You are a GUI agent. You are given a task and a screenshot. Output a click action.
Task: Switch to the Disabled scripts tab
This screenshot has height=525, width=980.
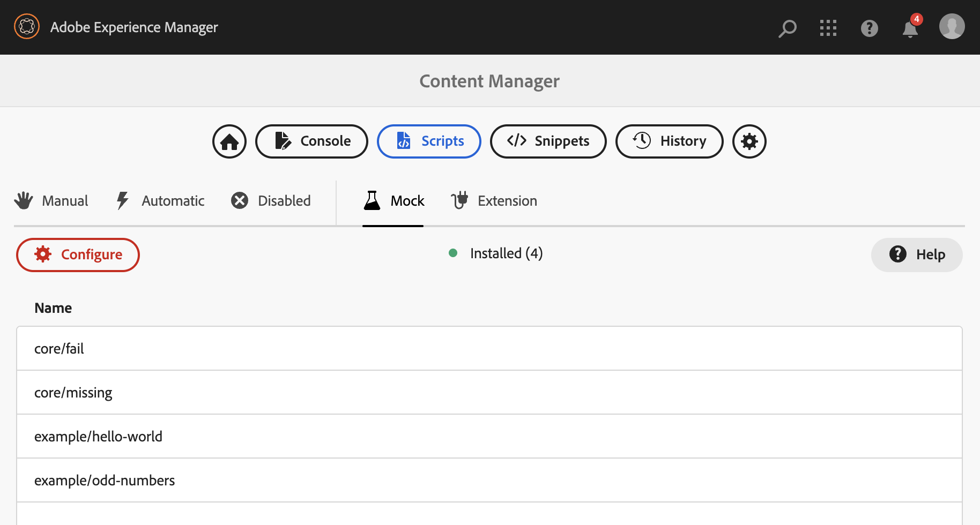tap(271, 201)
